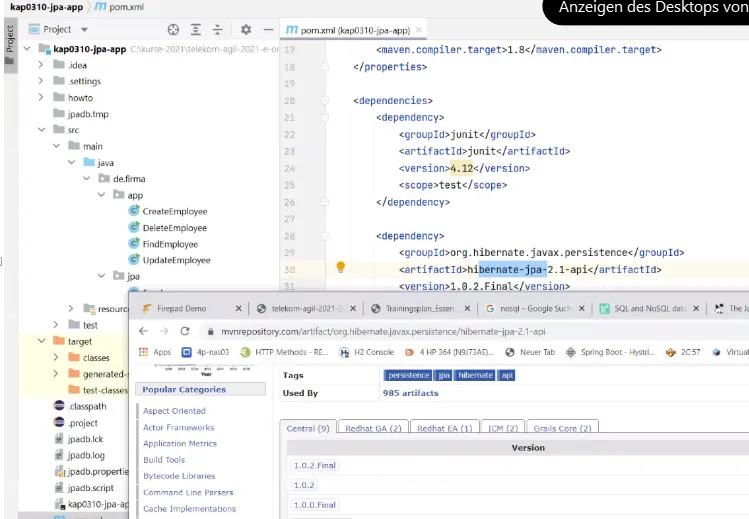This screenshot has height=519, width=749.
Task: Click the yellow lightbulb intention icon
Action: pos(341,267)
